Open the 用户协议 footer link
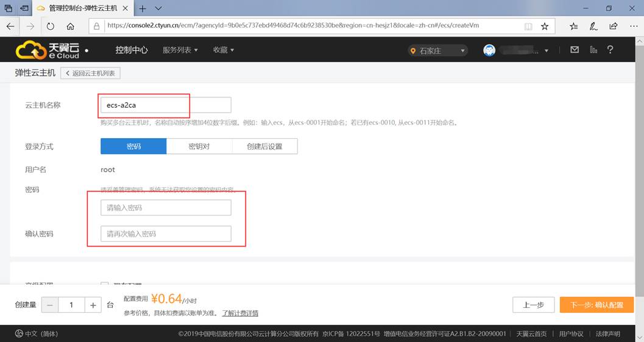The height and width of the screenshot is (342, 644). (571, 334)
